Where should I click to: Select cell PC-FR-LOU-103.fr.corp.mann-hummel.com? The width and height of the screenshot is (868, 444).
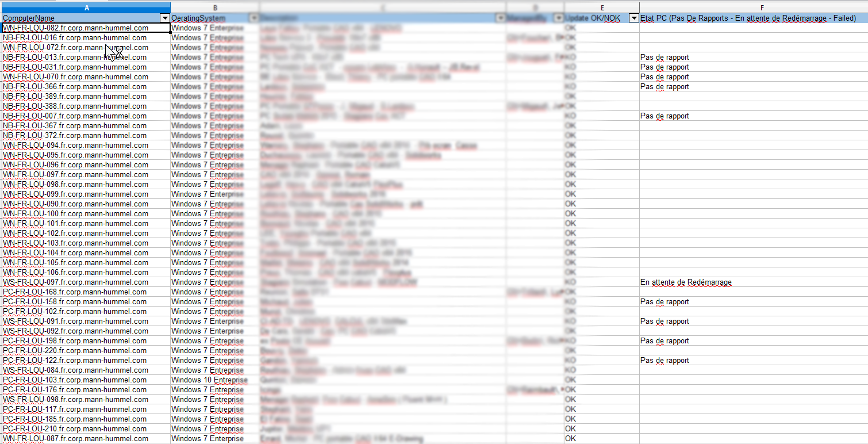tap(75, 380)
